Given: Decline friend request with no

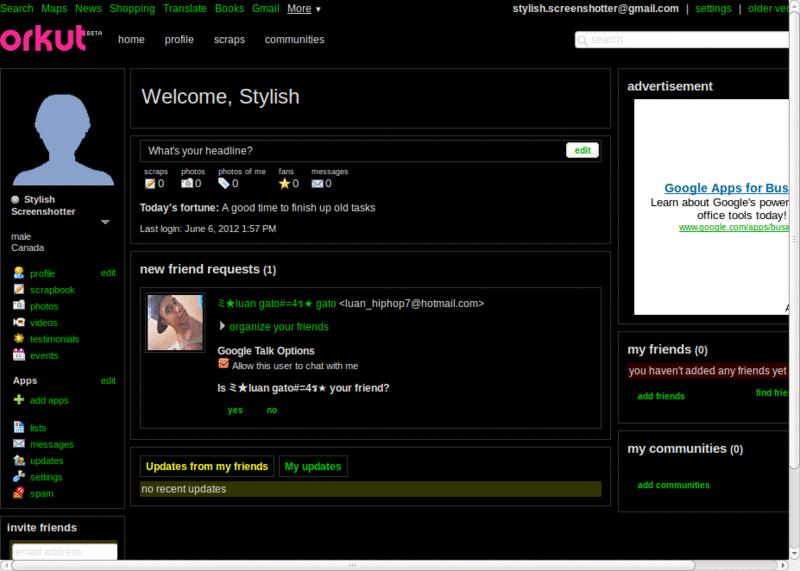Looking at the screenshot, I should [271, 410].
